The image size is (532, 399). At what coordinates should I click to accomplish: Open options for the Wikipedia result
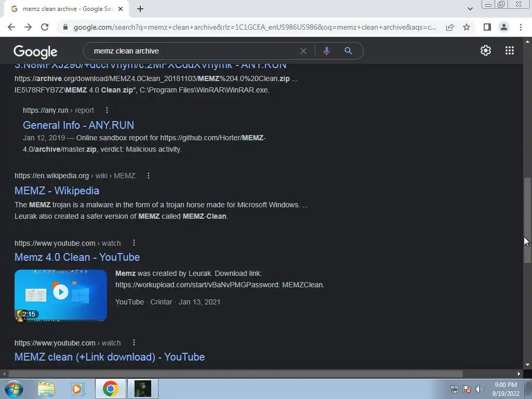[x=148, y=176]
